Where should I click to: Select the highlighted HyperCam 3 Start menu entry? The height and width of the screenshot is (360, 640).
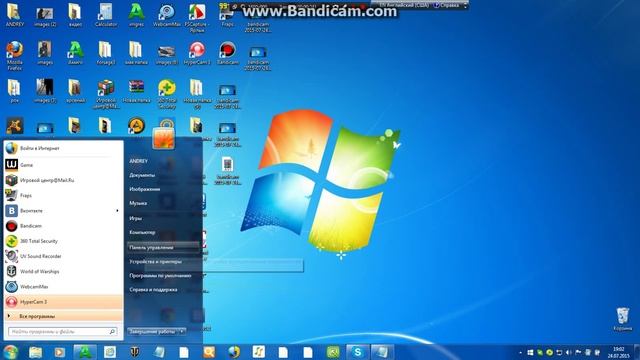click(x=63, y=302)
